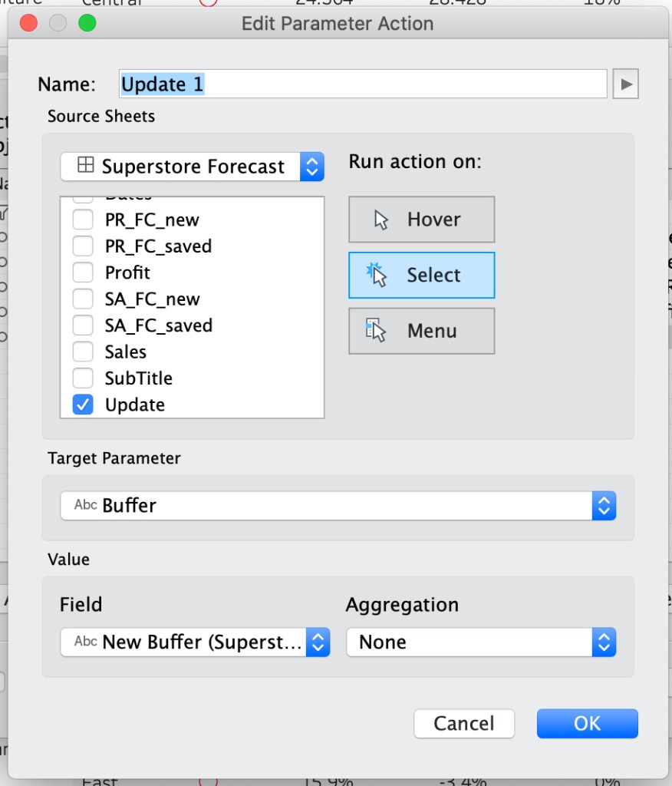Uncheck the Update sheet checkbox
672x786 pixels.
83,405
